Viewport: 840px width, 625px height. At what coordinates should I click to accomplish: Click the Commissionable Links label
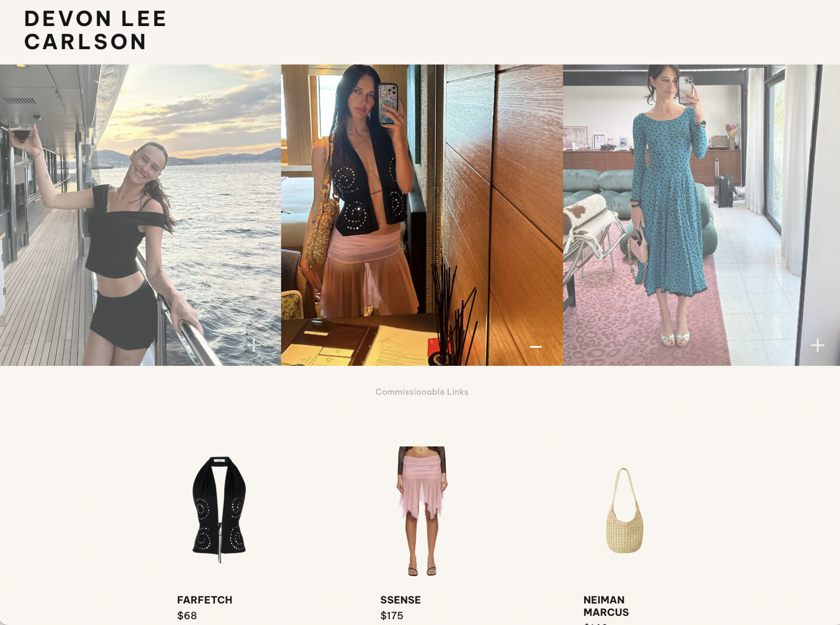pos(422,391)
